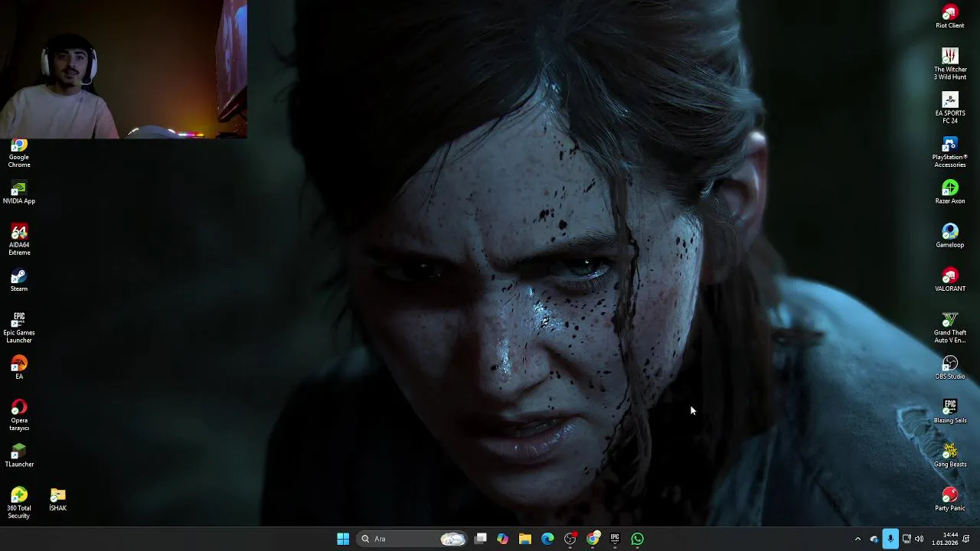
Task: Open the Gameloop desktop shortcut
Action: click(950, 236)
